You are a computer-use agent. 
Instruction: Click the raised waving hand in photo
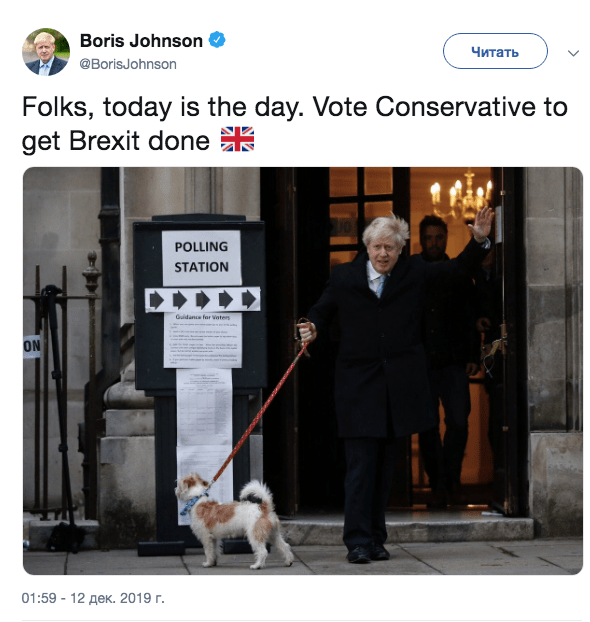click(x=482, y=224)
